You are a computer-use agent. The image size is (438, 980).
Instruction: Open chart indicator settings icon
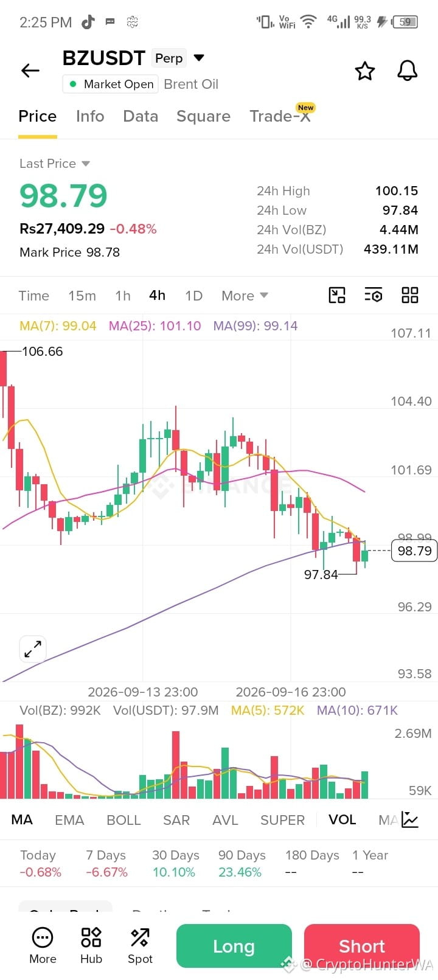point(374,296)
